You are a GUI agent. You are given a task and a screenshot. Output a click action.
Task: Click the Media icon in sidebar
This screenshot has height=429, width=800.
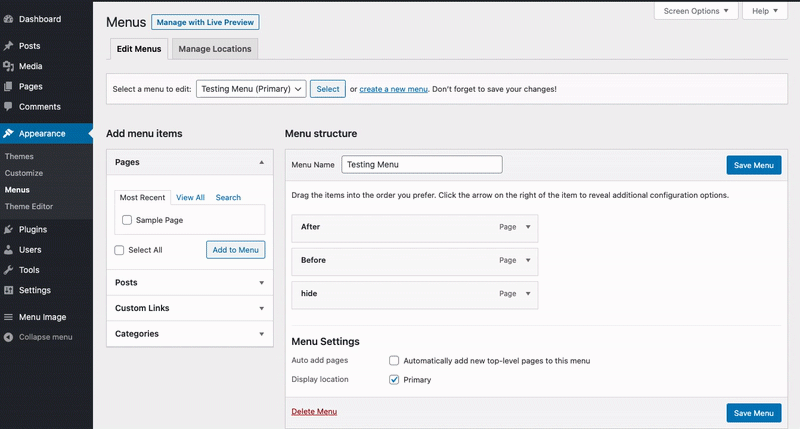click(x=8, y=66)
